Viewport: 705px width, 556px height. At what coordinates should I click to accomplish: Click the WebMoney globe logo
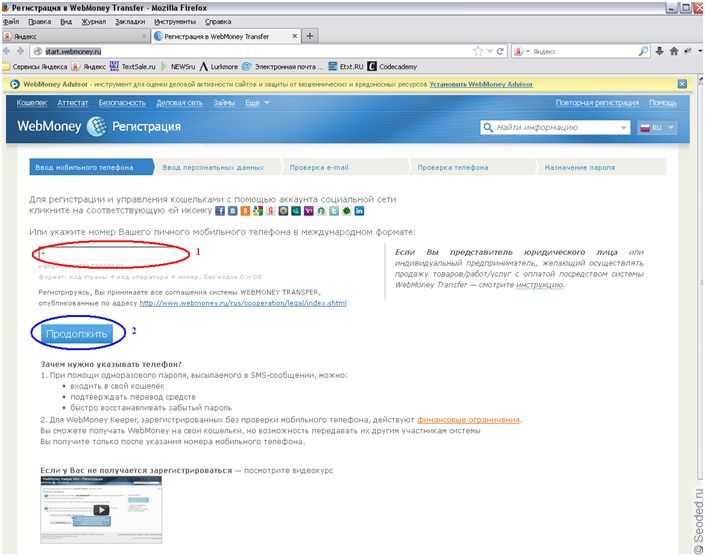pos(96,126)
